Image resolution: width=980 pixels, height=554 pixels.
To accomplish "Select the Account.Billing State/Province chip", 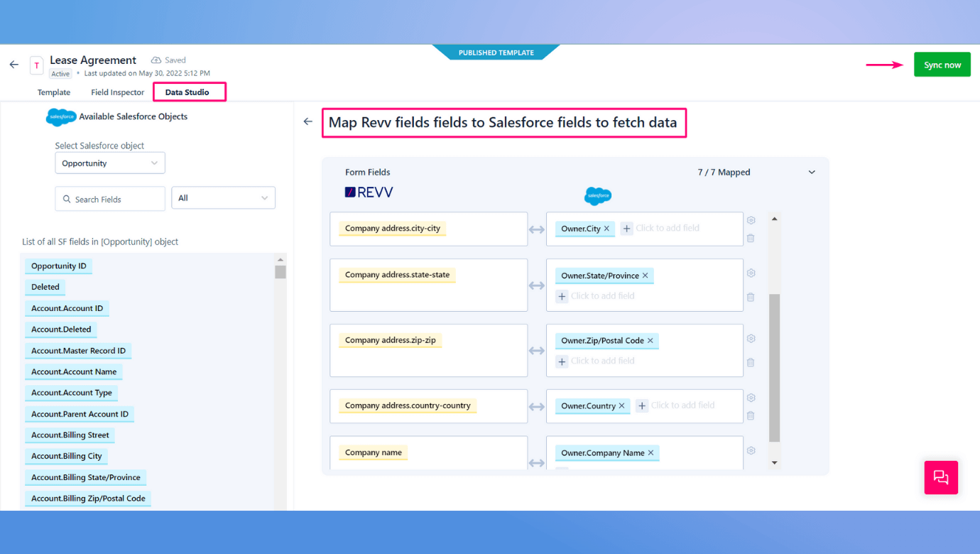I will [86, 477].
